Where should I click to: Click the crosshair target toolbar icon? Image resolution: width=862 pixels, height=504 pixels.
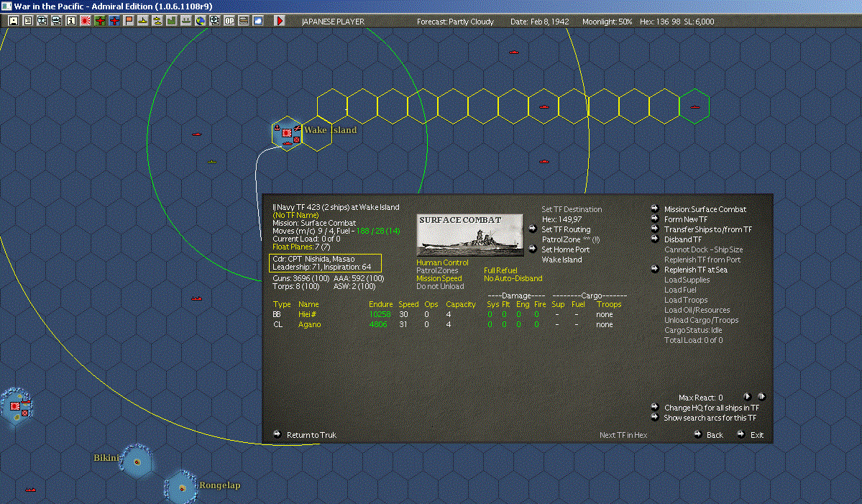[x=214, y=21]
